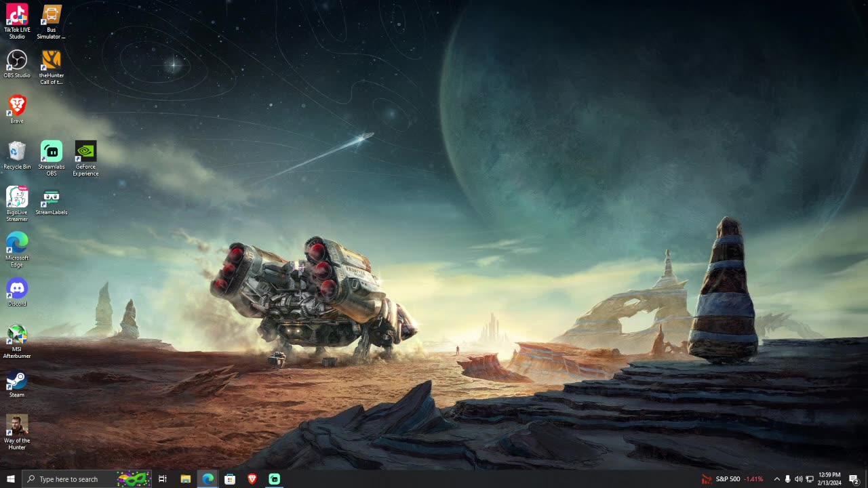Select the Way of the Hunter icon
This screenshot has width=868, height=488.
click(17, 432)
